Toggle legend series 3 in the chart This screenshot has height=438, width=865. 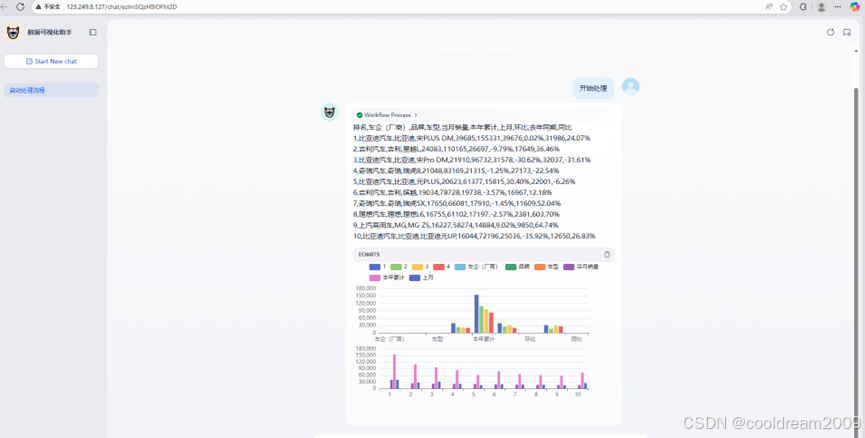tap(420, 266)
